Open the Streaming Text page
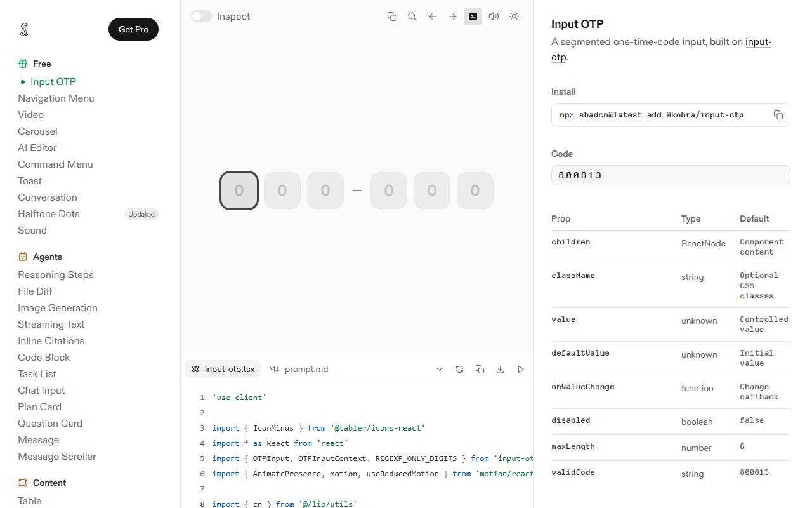 [51, 324]
